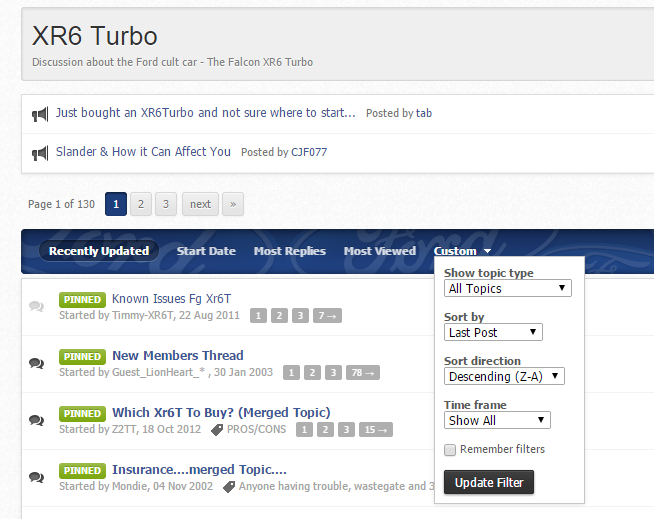Jump to page 78 of New Members Thread

point(363,373)
